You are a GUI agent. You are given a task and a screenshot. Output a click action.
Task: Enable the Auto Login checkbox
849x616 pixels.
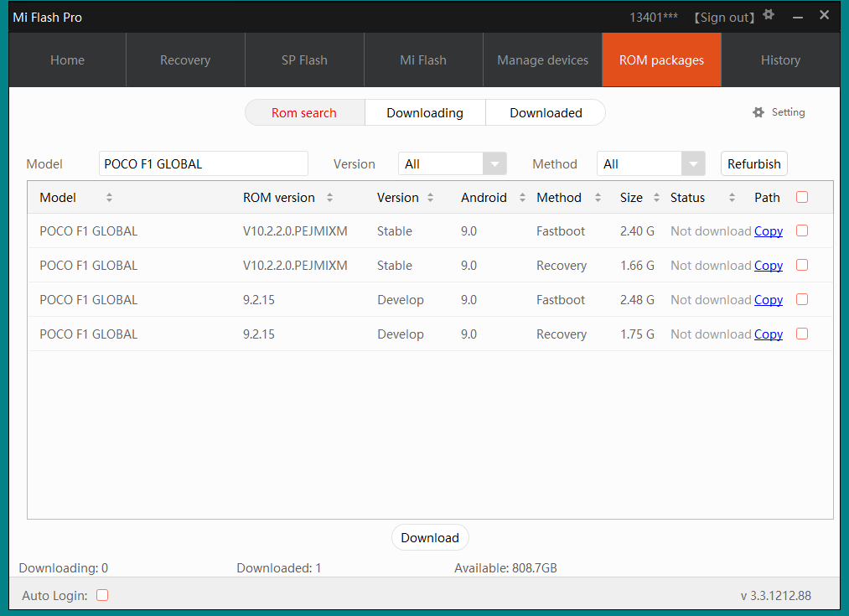pos(102,595)
